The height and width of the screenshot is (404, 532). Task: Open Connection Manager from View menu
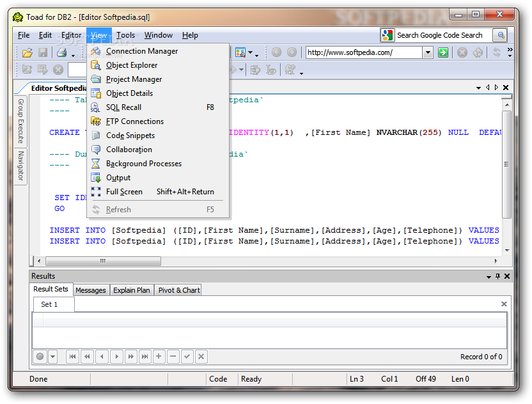(158, 51)
